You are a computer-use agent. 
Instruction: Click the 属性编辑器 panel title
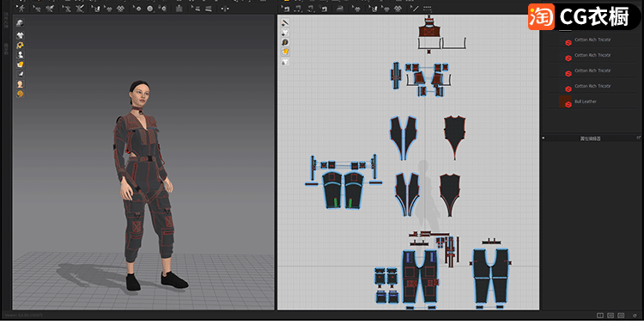coord(590,138)
